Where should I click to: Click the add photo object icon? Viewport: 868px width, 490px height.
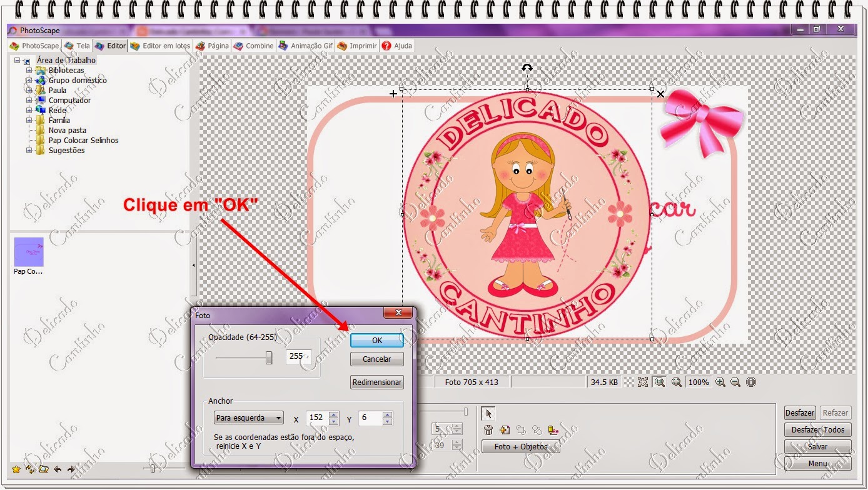(x=505, y=430)
